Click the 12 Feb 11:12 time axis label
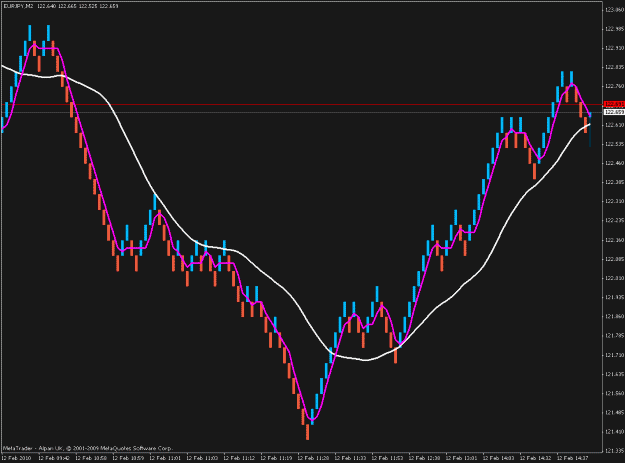 pyautogui.click(x=239, y=458)
